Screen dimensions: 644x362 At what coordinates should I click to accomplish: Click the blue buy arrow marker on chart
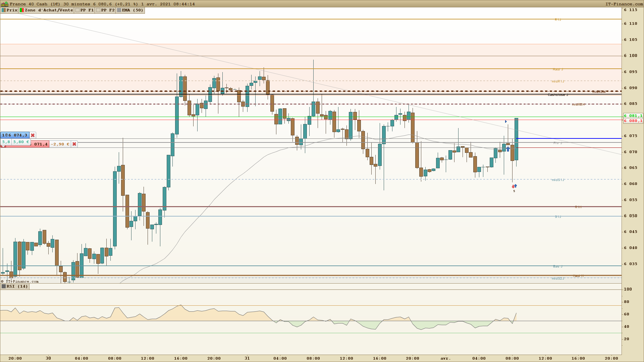508,149
